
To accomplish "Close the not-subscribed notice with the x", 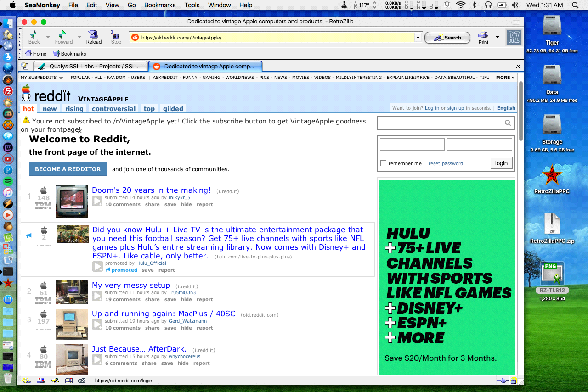I will click(x=79, y=131).
